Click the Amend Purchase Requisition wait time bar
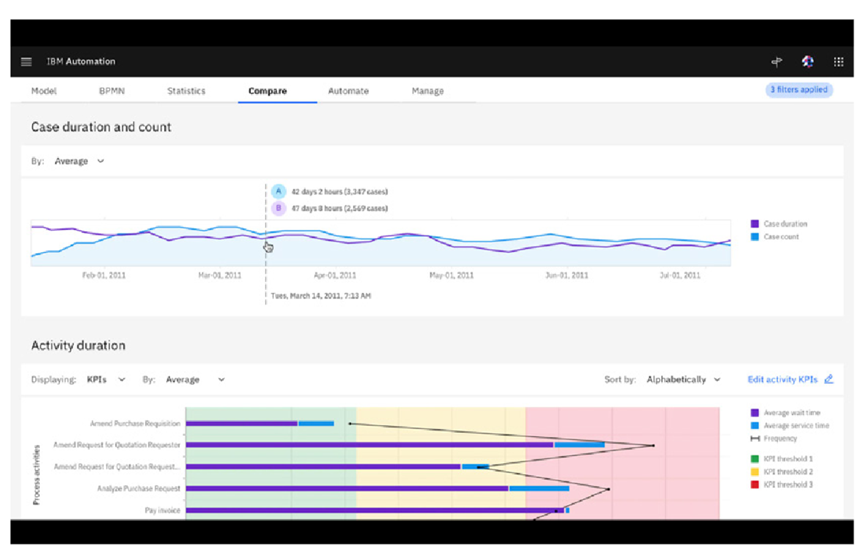The image size is (865, 556). click(x=242, y=424)
